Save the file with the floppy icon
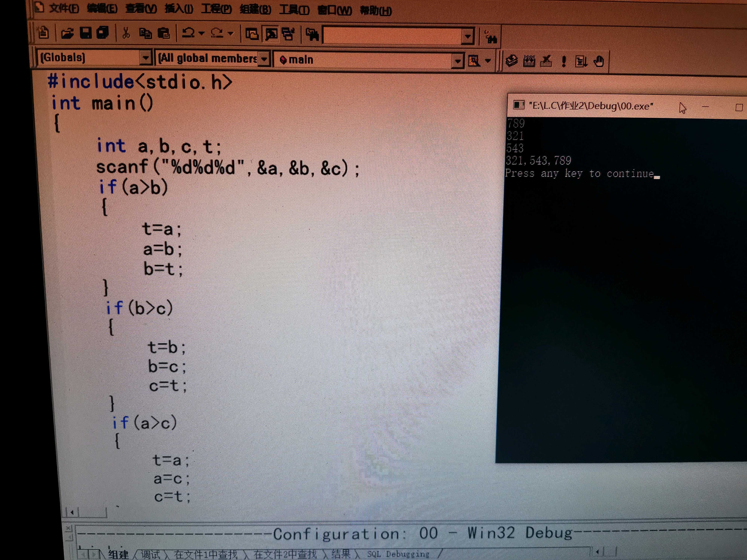 86,33
